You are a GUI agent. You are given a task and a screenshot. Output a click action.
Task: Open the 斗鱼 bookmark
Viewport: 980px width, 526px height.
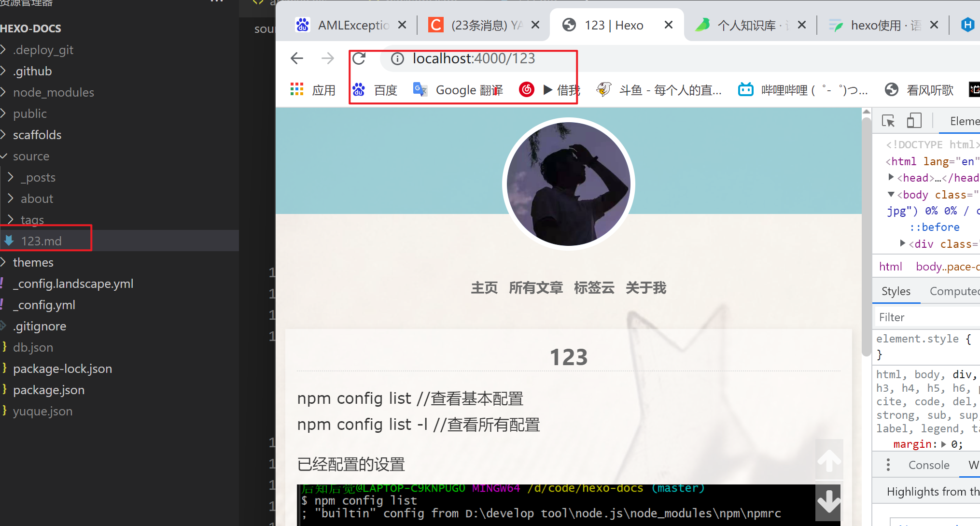[x=659, y=90]
